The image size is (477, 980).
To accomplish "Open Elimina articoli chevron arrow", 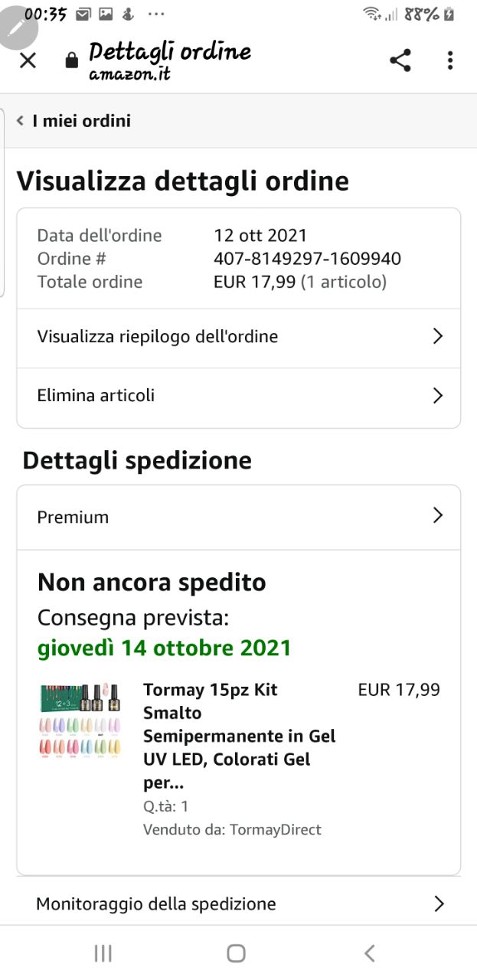I will (437, 395).
